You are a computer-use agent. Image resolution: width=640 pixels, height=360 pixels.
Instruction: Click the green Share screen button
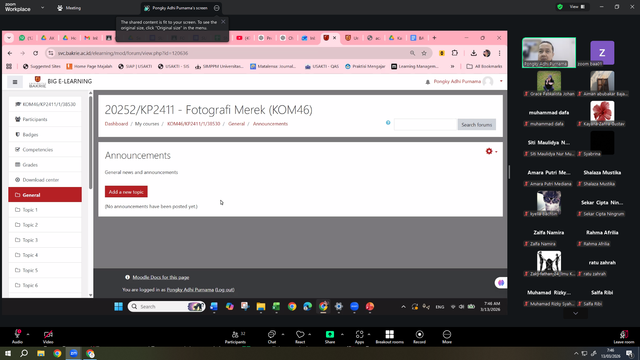click(x=330, y=337)
